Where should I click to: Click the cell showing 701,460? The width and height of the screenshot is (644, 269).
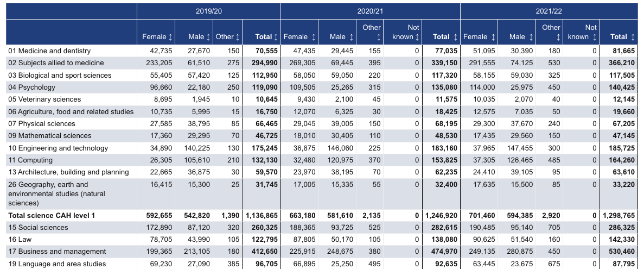click(x=482, y=215)
